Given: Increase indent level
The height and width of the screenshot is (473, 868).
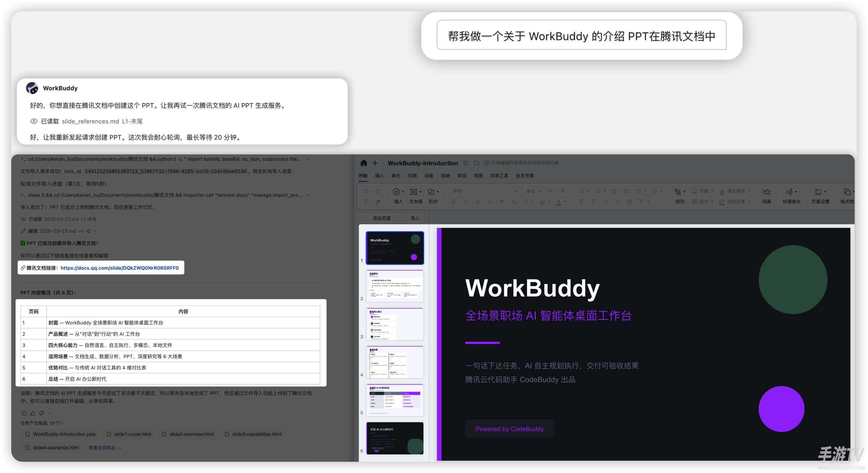Looking at the screenshot, I should click(x=626, y=191).
